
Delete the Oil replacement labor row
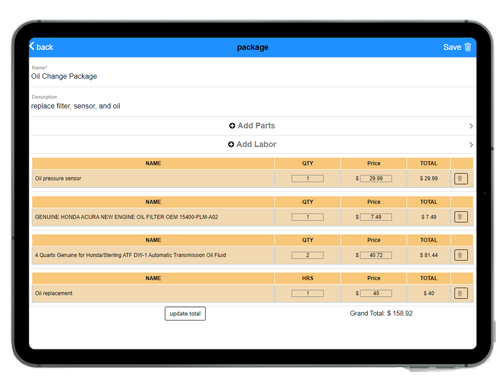pyautogui.click(x=461, y=293)
